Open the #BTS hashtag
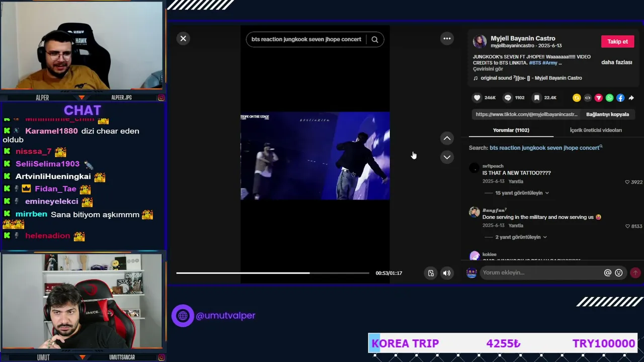The image size is (644, 362). [x=534, y=63]
